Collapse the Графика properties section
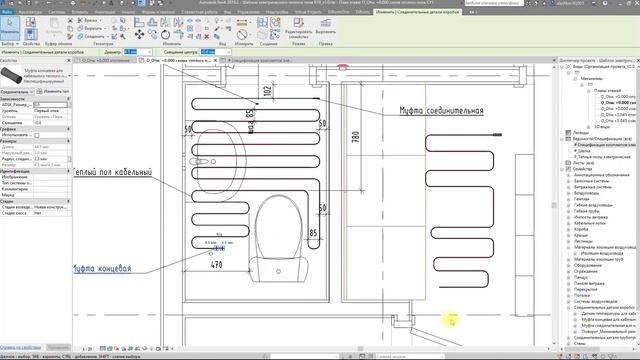 point(68,129)
